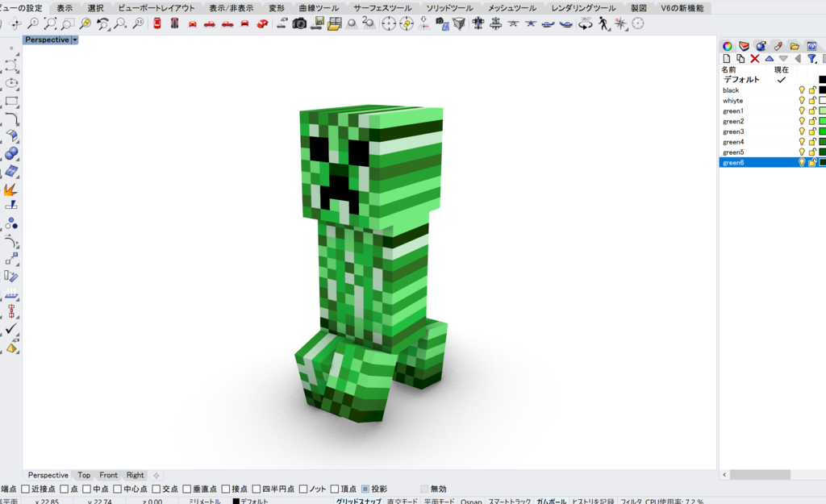Select the Explode tool in left sidebar
The image size is (826, 504).
click(x=10, y=190)
